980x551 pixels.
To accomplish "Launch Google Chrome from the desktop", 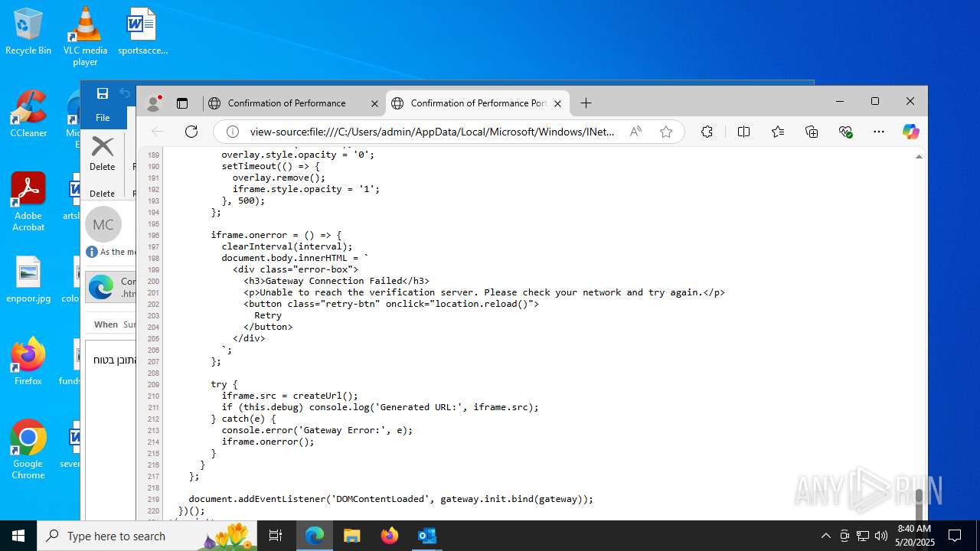I will click(28, 450).
